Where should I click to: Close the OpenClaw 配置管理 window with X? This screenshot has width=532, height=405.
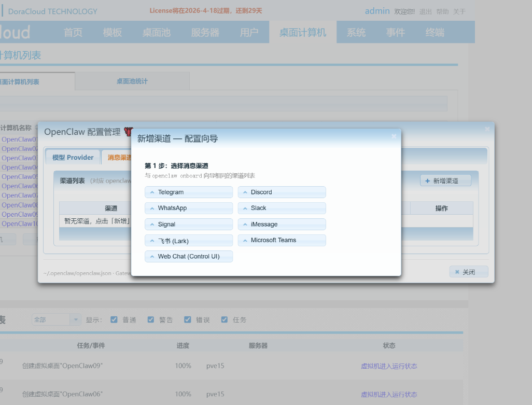[487, 129]
